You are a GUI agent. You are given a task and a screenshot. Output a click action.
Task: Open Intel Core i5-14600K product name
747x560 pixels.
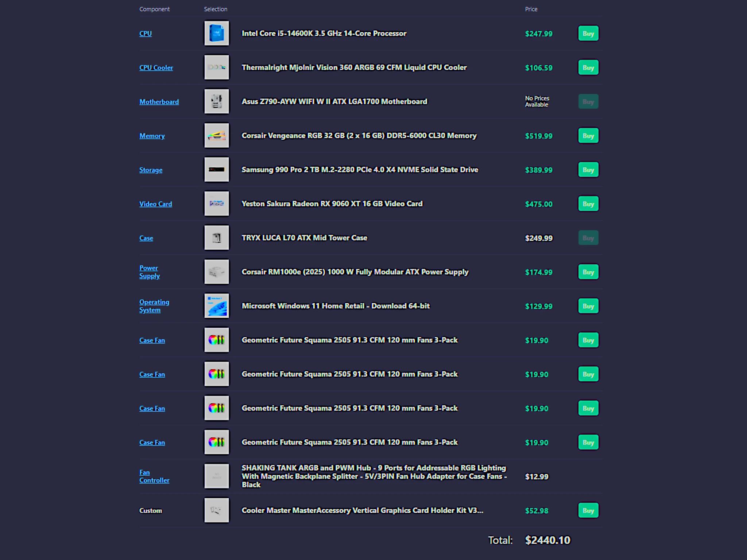(x=324, y=34)
